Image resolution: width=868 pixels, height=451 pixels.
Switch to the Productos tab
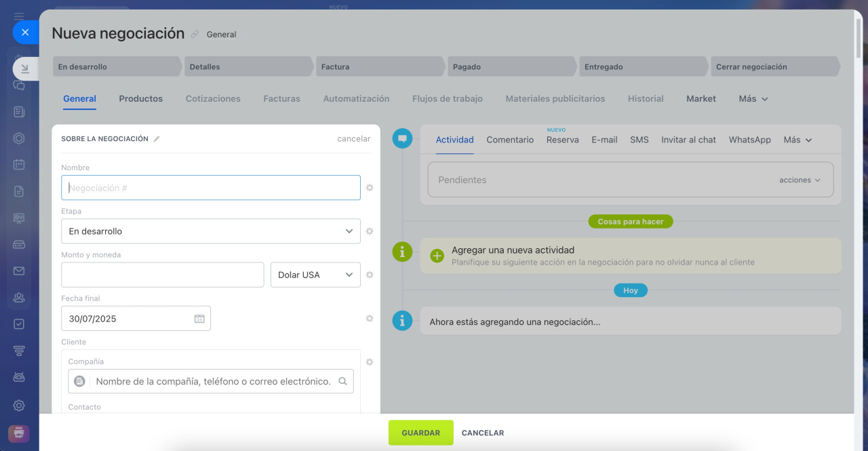pyautogui.click(x=141, y=99)
